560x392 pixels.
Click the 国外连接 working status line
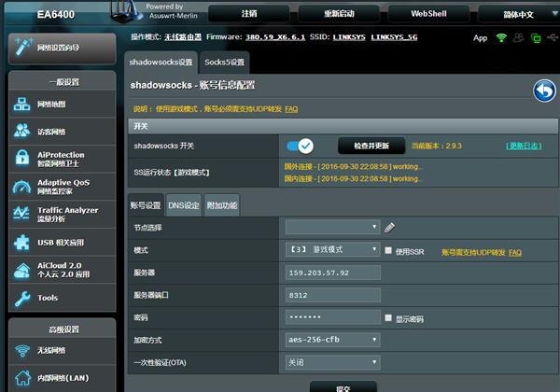[x=354, y=167]
